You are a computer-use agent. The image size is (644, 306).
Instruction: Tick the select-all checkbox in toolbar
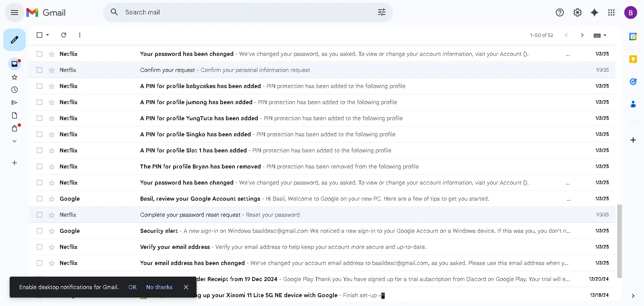[39, 35]
